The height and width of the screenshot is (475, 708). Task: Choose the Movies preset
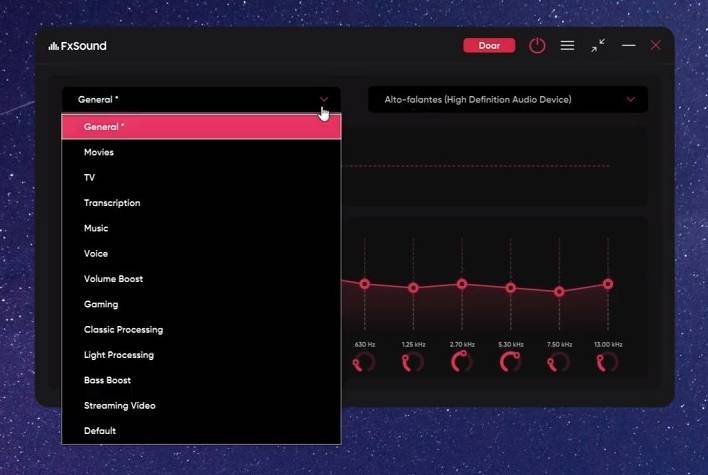click(x=201, y=152)
